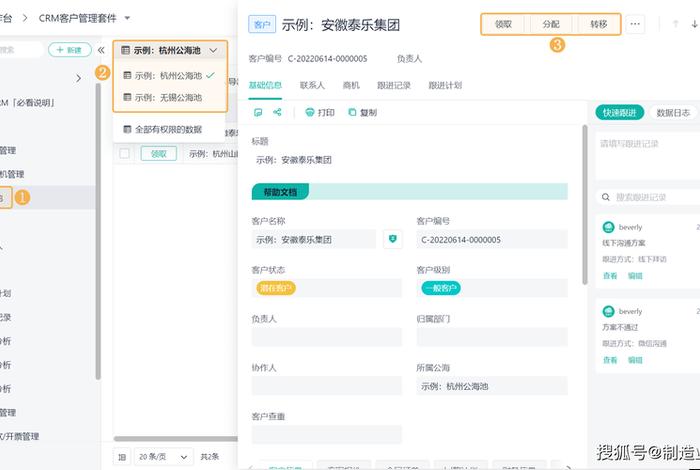The image size is (700, 470).
Task: Switch to 联系人 tab
Action: 312,85
